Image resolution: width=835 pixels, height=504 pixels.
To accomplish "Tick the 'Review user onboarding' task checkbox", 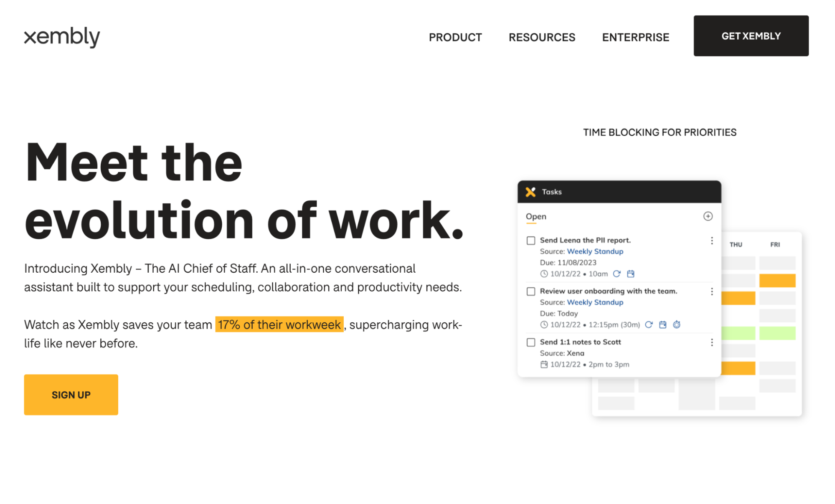I will click(531, 291).
